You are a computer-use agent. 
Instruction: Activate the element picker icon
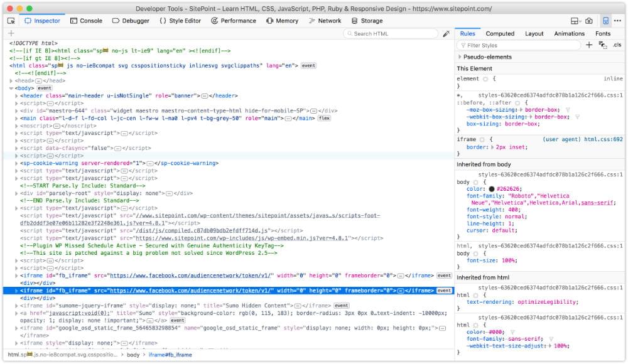click(11, 21)
